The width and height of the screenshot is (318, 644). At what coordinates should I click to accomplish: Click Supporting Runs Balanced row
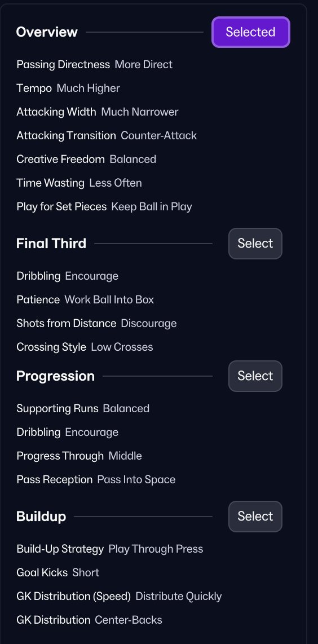click(83, 409)
